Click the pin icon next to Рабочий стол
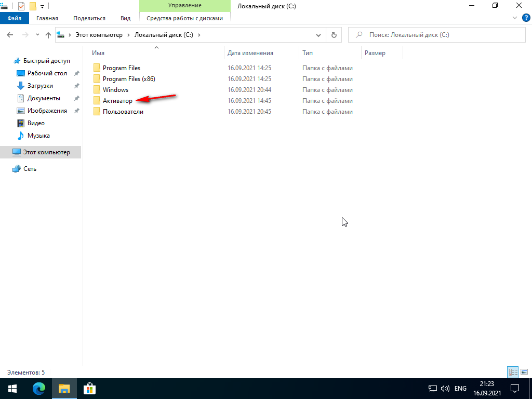This screenshot has width=532, height=399. pos(77,73)
